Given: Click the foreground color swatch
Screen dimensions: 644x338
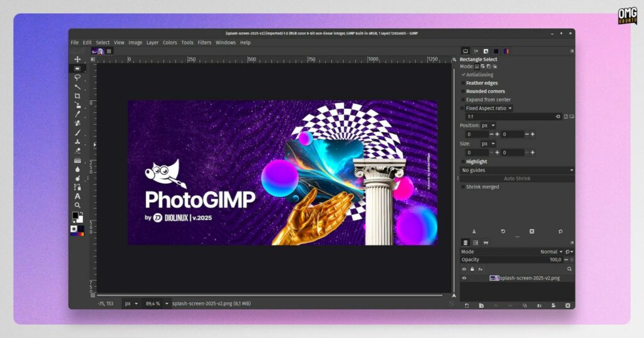Looking at the screenshot, I should [x=75, y=215].
